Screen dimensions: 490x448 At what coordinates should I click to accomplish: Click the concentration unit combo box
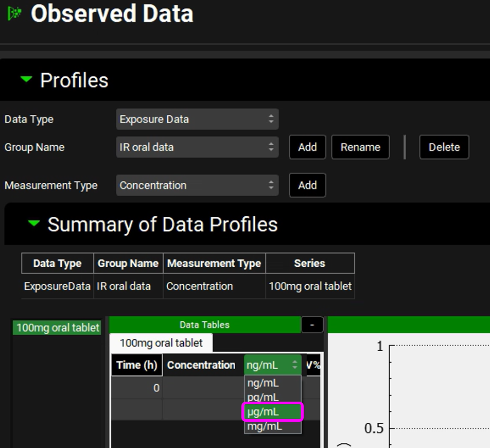[272, 365]
